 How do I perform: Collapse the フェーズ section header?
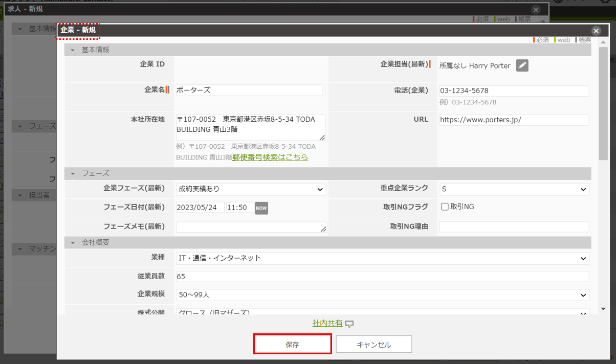pyautogui.click(x=73, y=173)
